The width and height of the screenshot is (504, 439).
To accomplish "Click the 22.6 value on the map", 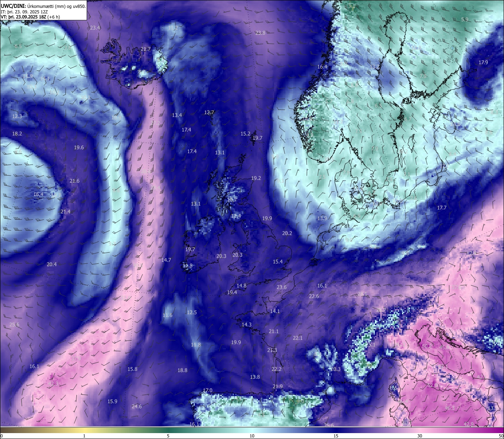I will click(314, 296).
